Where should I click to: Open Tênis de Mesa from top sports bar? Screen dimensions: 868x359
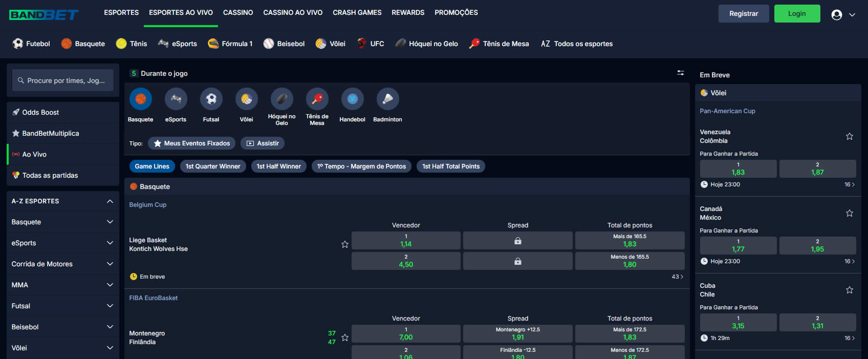tap(499, 44)
